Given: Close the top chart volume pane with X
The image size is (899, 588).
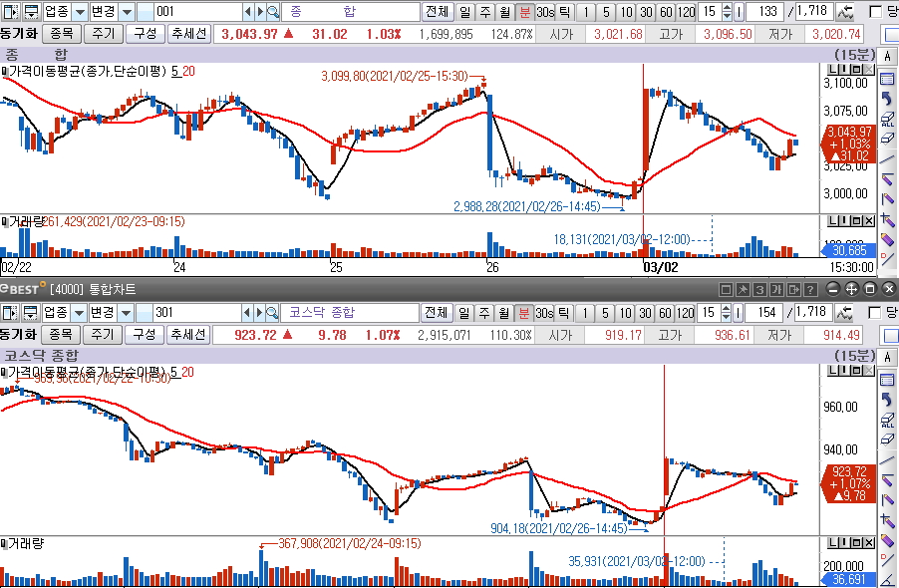Looking at the screenshot, I should (869, 221).
